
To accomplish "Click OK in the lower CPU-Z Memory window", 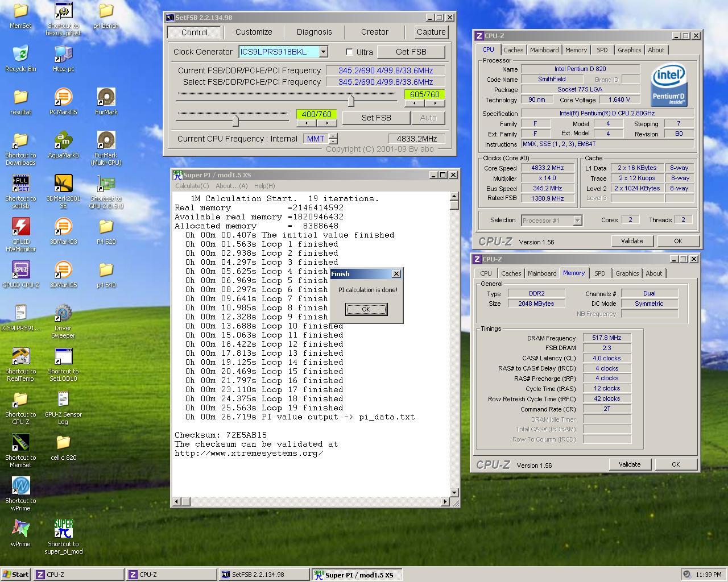I will (676, 464).
